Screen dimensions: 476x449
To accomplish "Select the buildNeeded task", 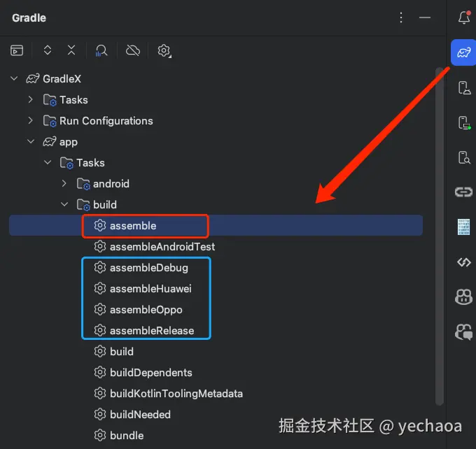I will pos(140,415).
